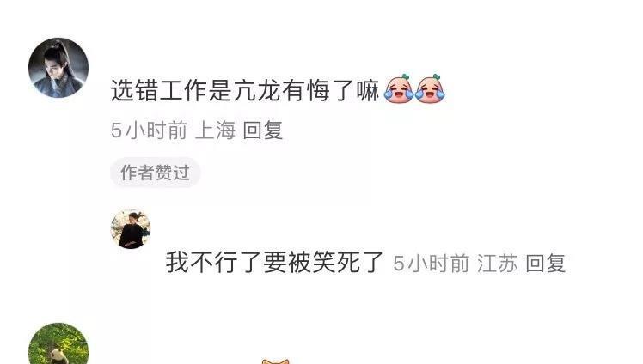Viewport: 643px width, 364px height.
Task: Open the first commenter's costume portrait avatar
Action: click(58, 68)
